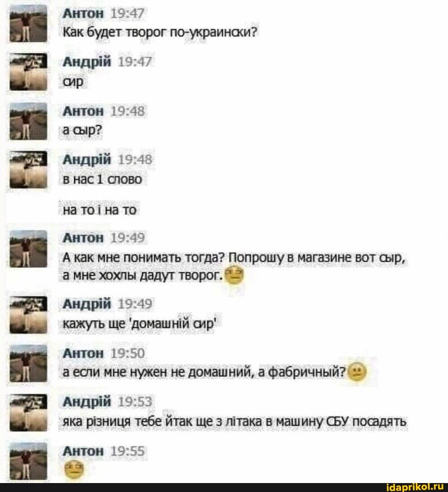Open Антон's avatar at the 19:48 message

coord(28,121)
